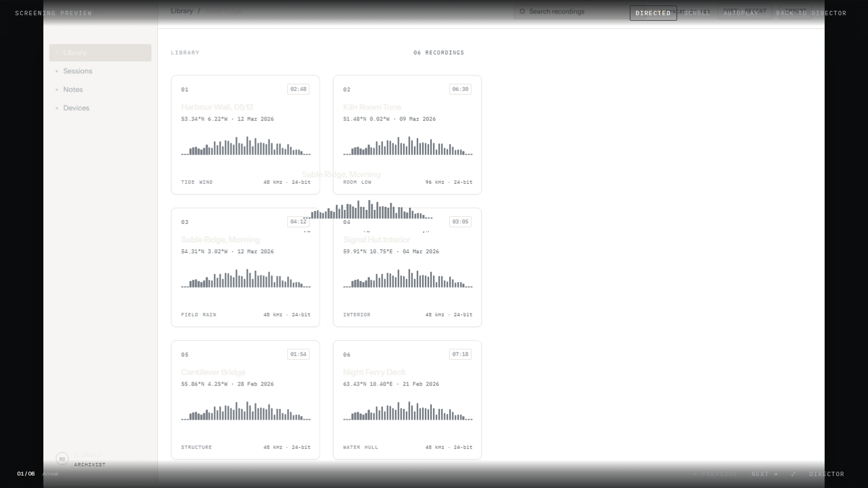Switch to the AUTOPLAY preview mode
Image resolution: width=868 pixels, height=488 pixels.
point(741,13)
